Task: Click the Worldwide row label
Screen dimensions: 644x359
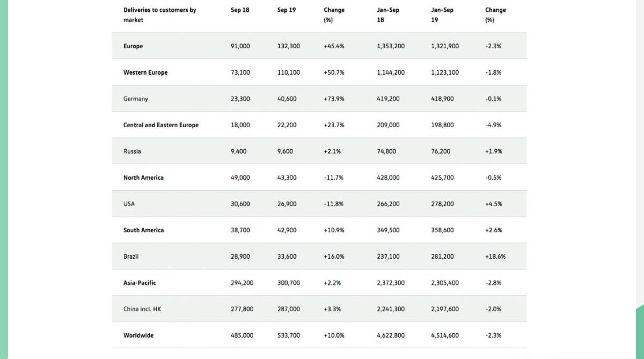Action: point(138,335)
